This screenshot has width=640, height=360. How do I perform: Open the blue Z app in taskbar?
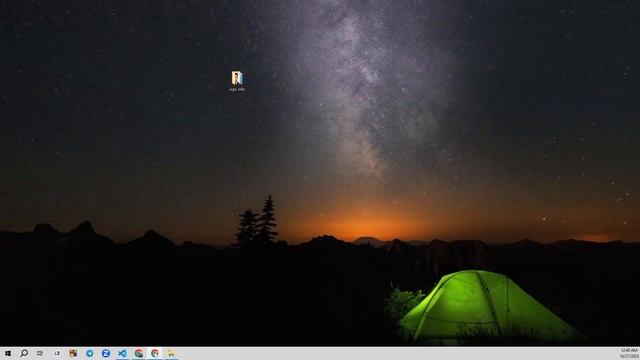[x=106, y=353]
